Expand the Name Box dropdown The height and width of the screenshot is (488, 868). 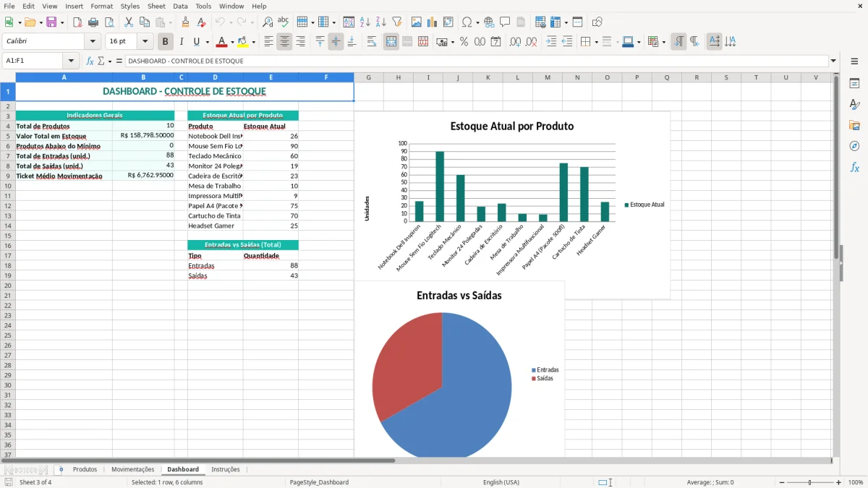click(72, 61)
